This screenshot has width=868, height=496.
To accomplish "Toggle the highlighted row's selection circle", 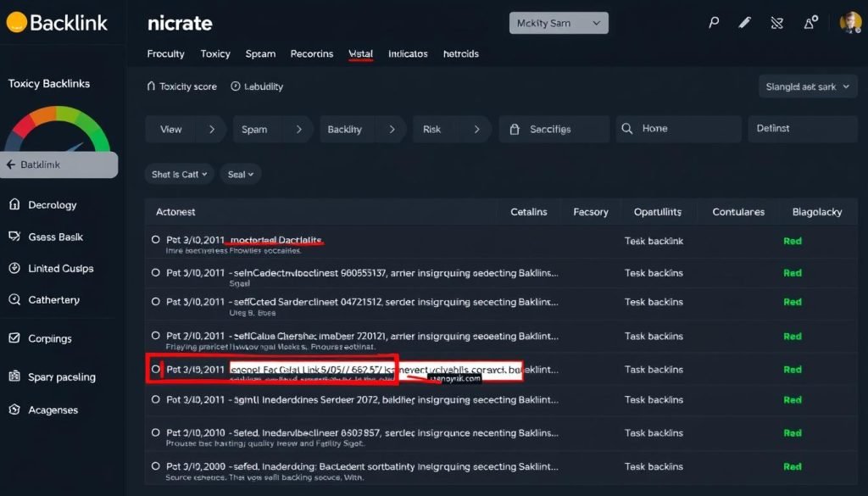I will (x=155, y=369).
